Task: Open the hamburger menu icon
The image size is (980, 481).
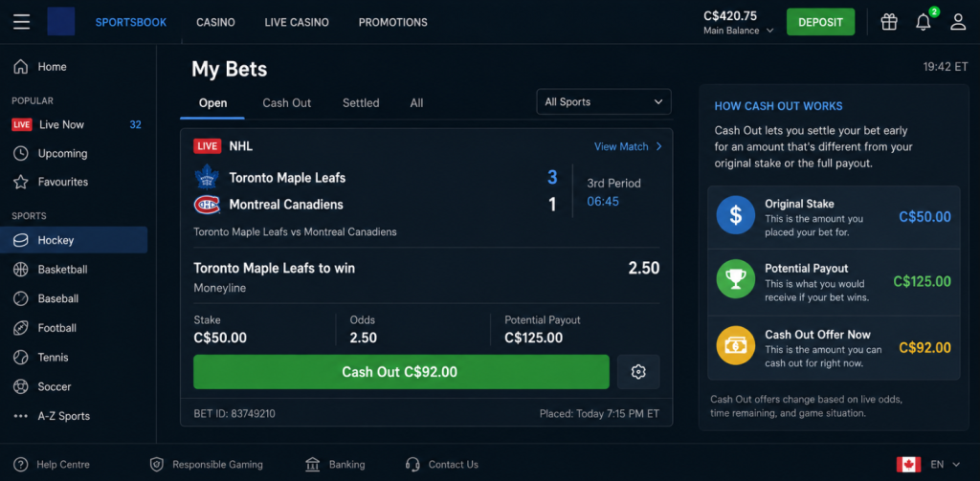Action: pos(22,22)
